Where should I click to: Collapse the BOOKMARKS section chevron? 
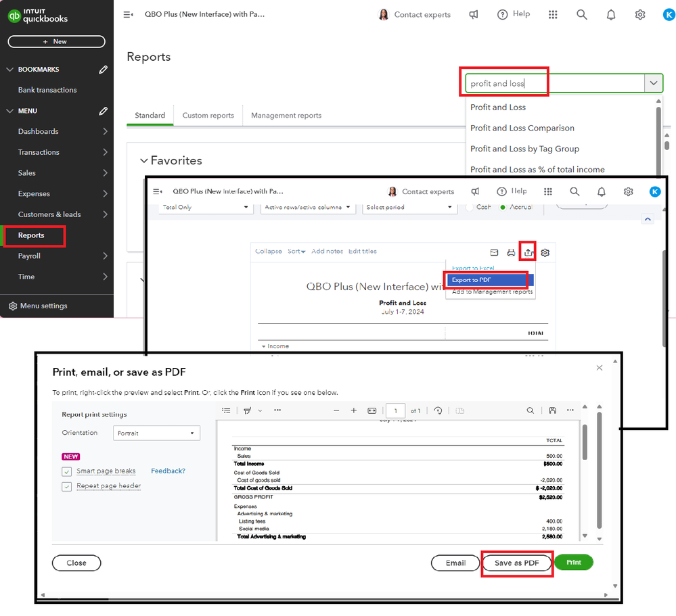tap(10, 70)
